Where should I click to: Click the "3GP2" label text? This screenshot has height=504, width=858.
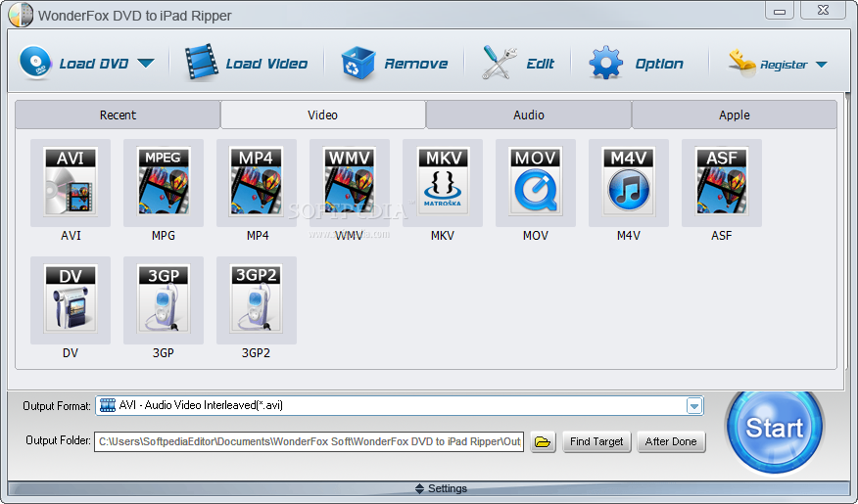point(256,353)
